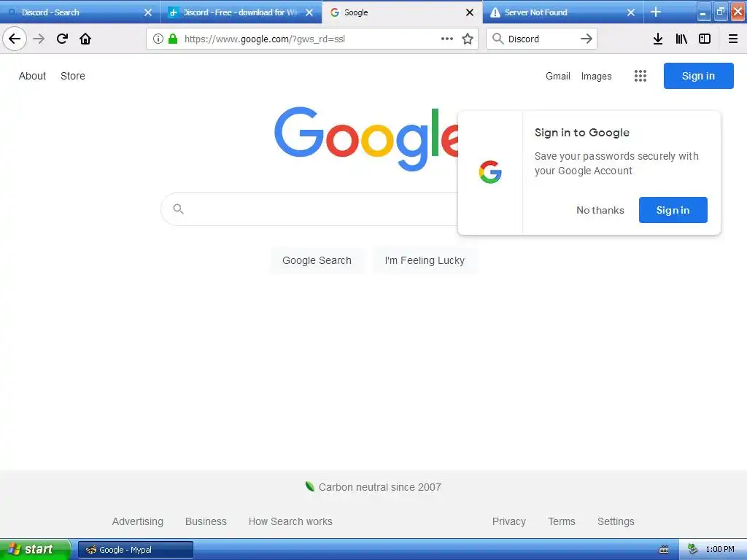Open the Images link
The width and height of the screenshot is (747, 560).
click(x=596, y=76)
